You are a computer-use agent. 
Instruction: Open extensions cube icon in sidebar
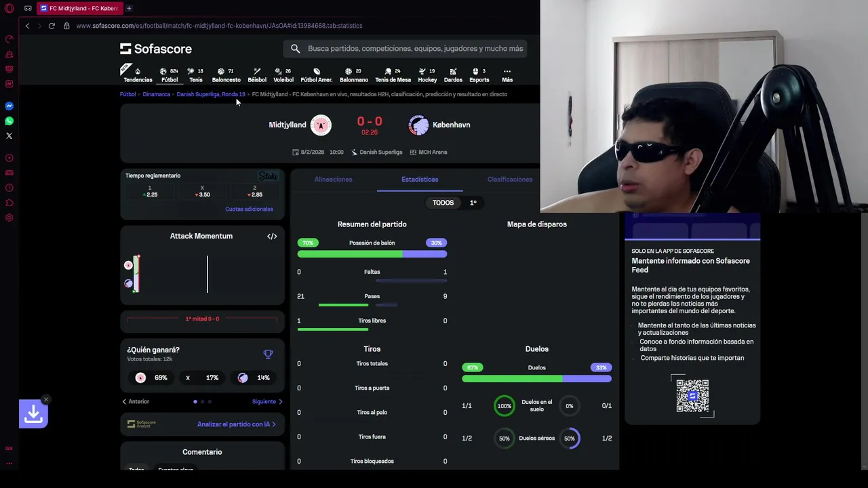9,203
